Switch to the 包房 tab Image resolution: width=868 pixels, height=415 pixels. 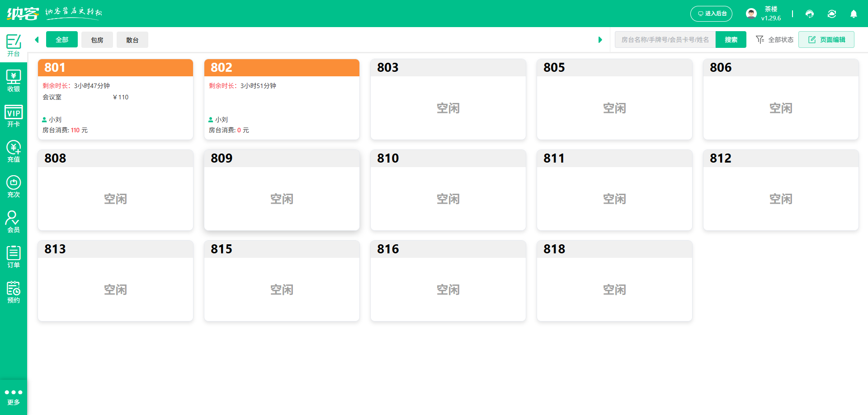point(97,40)
